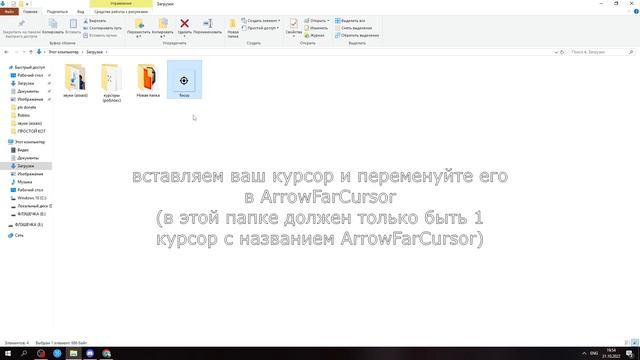
Task: Go up one level with the Up arrow
Action: pos(31,52)
